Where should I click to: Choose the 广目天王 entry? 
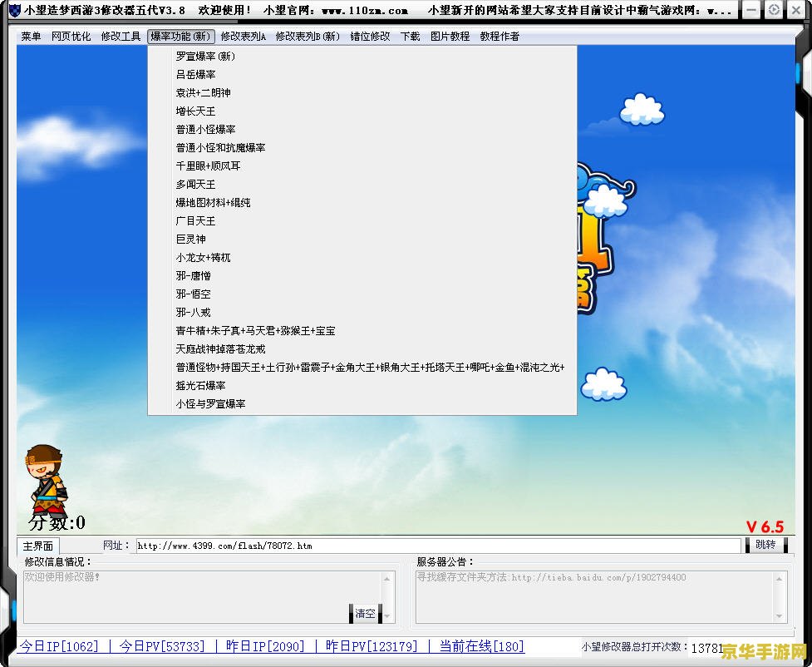tap(362, 220)
